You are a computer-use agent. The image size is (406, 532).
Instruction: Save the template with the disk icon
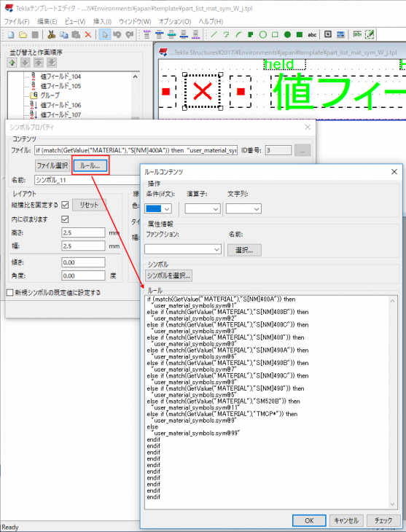point(35,34)
